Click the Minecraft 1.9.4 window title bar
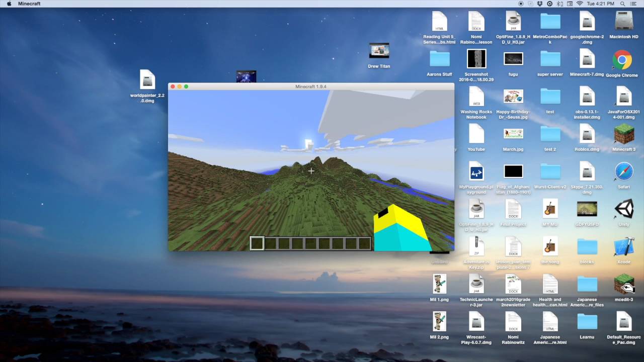Viewport: 644px width, 362px height. (311, 86)
